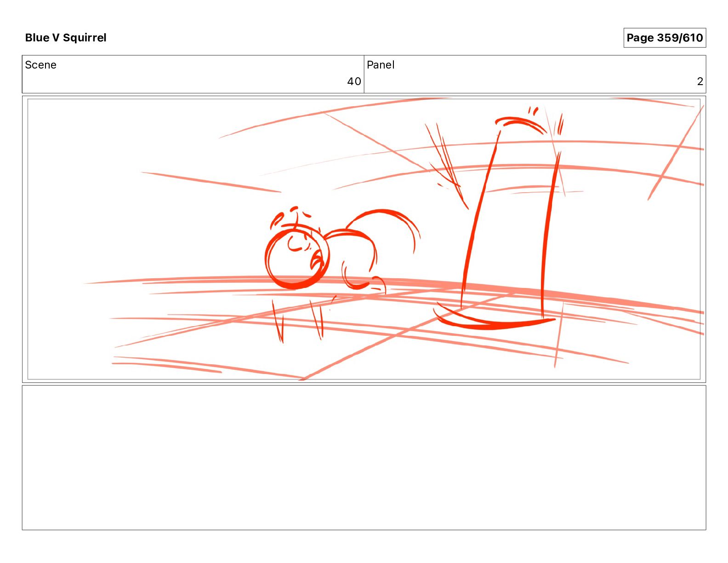728x563 pixels.
Task: Click the 'Panel' label
Action: coord(381,65)
